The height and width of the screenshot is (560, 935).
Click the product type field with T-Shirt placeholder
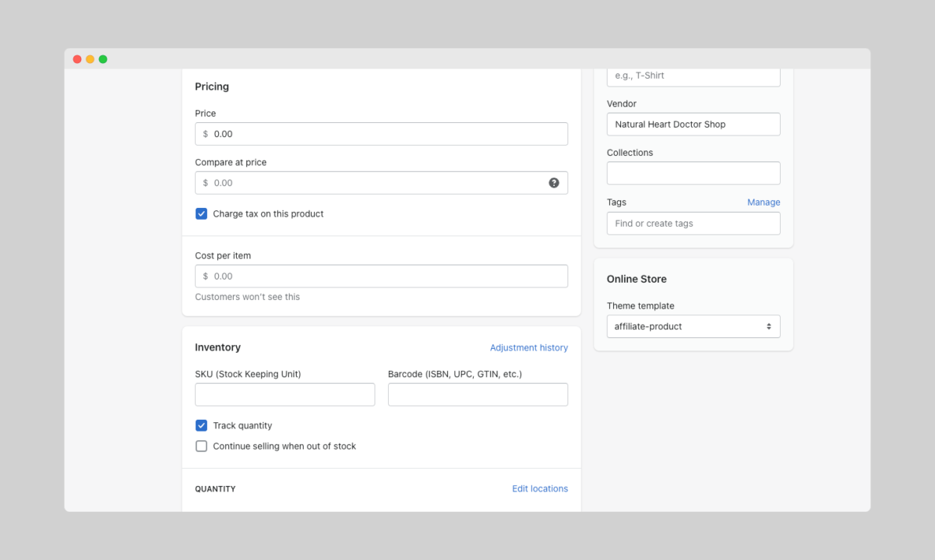[693, 76]
